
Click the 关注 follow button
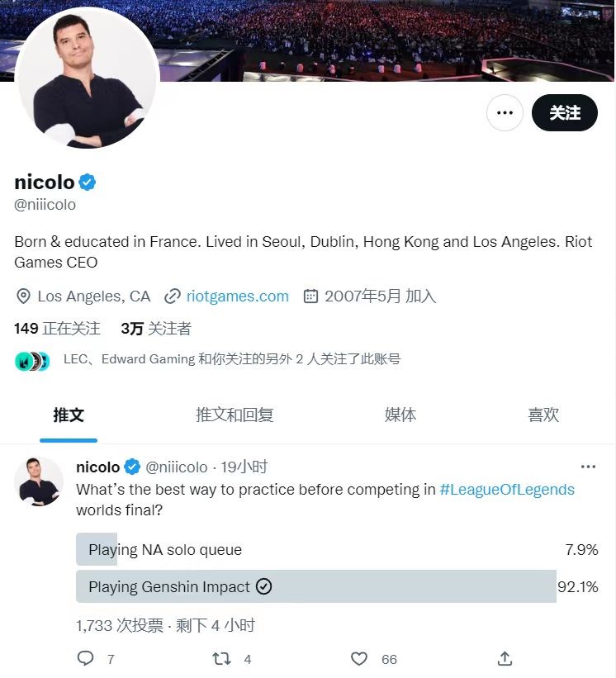(x=565, y=113)
